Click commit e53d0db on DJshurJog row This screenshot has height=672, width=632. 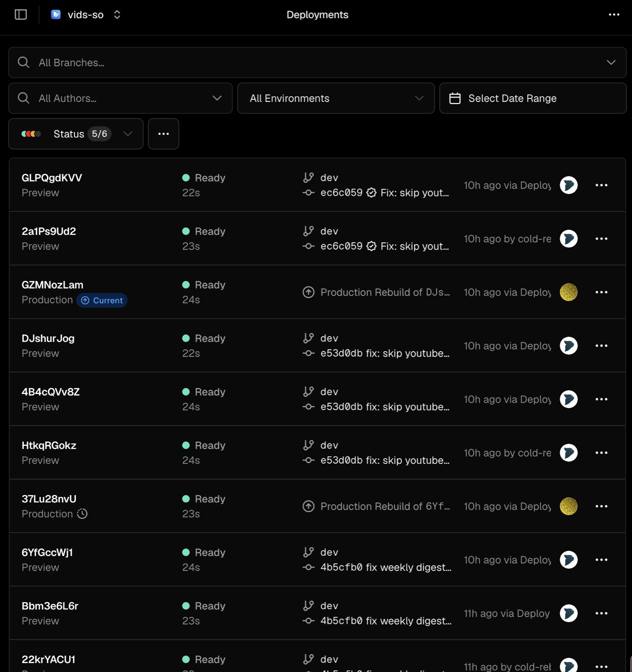point(341,354)
